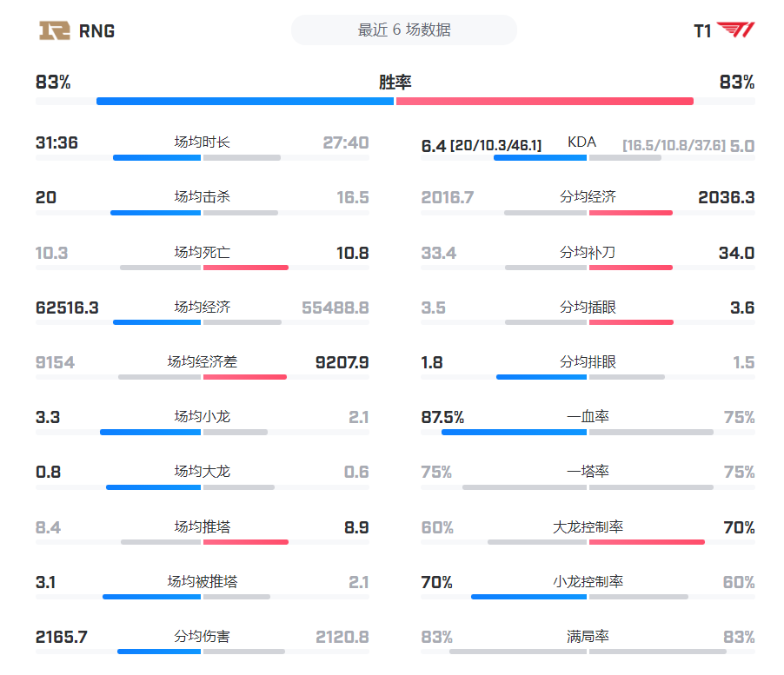Viewport: 784px width, 675px height.
Task: Select the 场均时长 stat label
Action: point(202,142)
